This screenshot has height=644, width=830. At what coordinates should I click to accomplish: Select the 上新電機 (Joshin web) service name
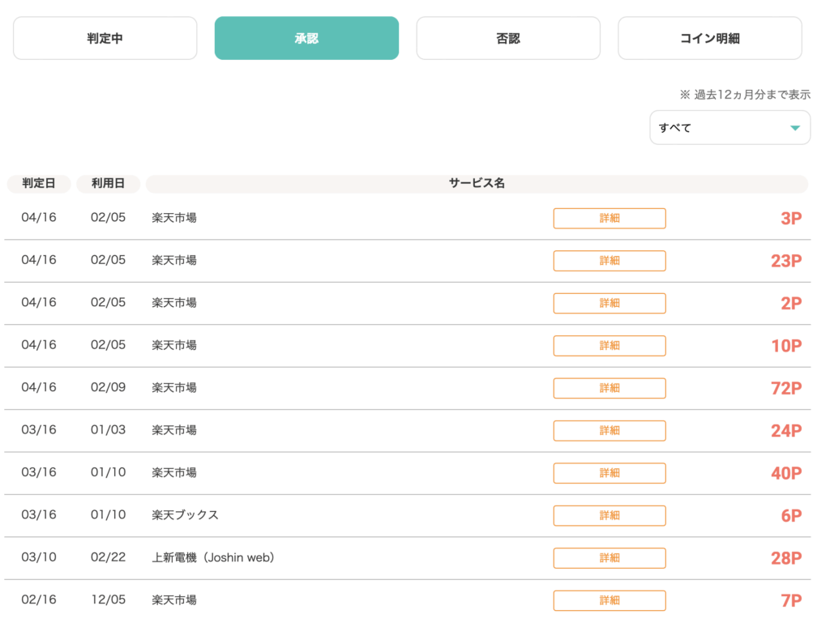[x=212, y=557]
